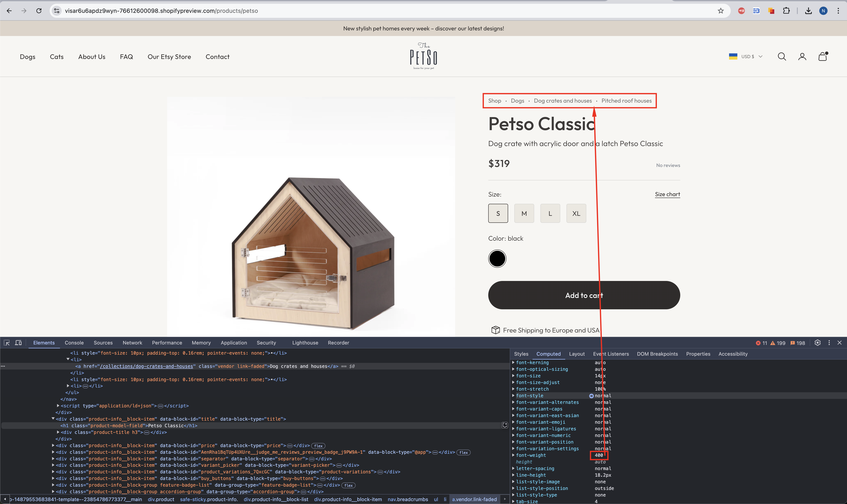Expand the font-weight computed property

coord(513,455)
